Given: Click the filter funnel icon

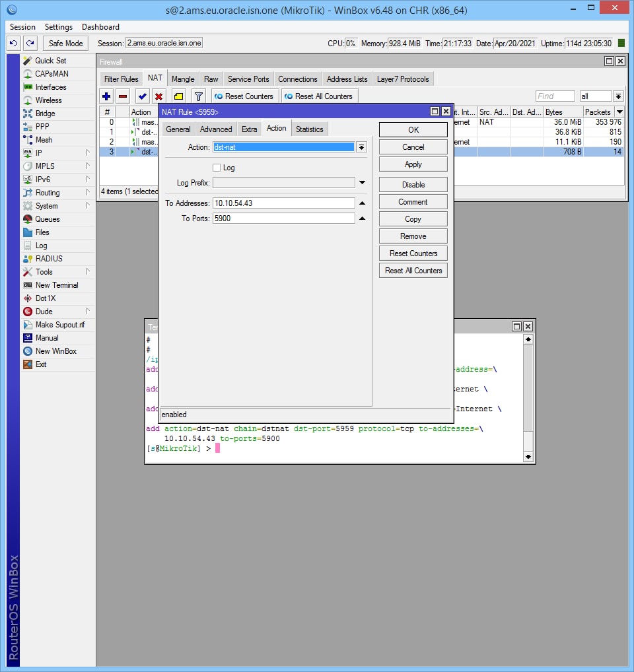Looking at the screenshot, I should coord(199,96).
